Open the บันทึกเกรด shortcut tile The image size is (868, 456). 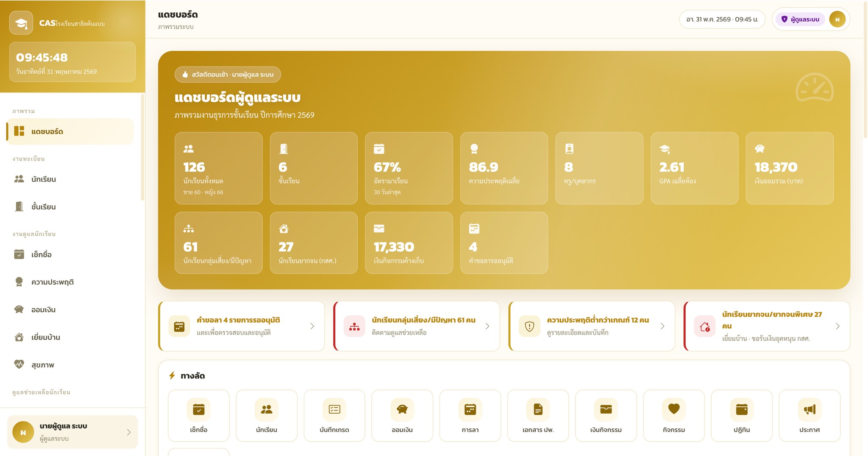tap(334, 416)
